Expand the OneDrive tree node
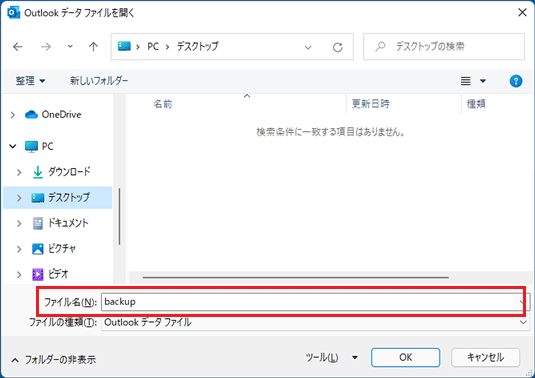 pos(13,115)
